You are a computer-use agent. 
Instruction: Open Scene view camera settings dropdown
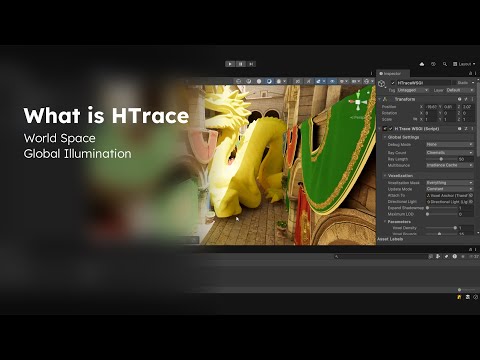(x=355, y=81)
